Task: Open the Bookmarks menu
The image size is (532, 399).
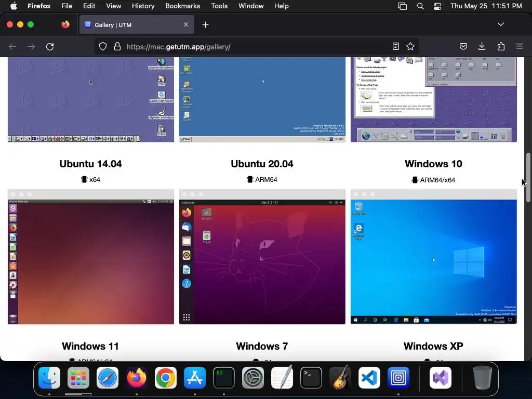Action: [x=182, y=6]
